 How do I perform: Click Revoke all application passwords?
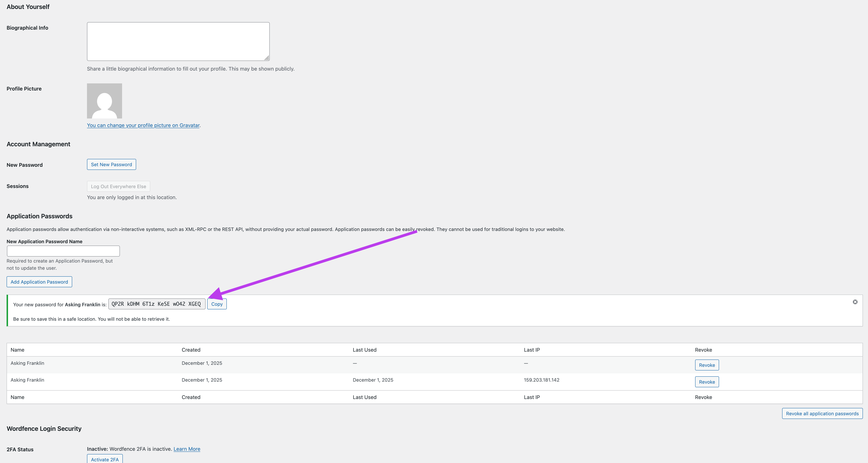(822, 413)
